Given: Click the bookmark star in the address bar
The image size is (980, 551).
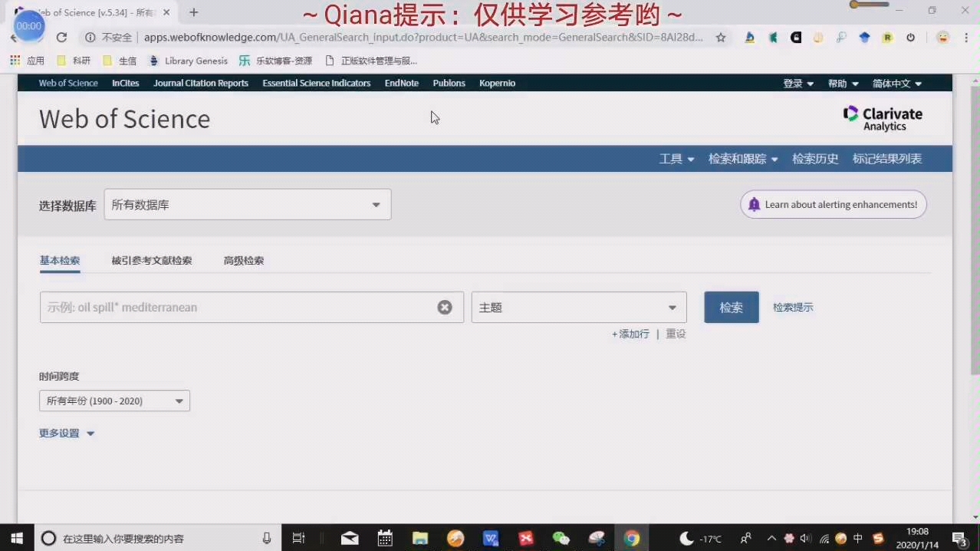Looking at the screenshot, I should (x=721, y=37).
